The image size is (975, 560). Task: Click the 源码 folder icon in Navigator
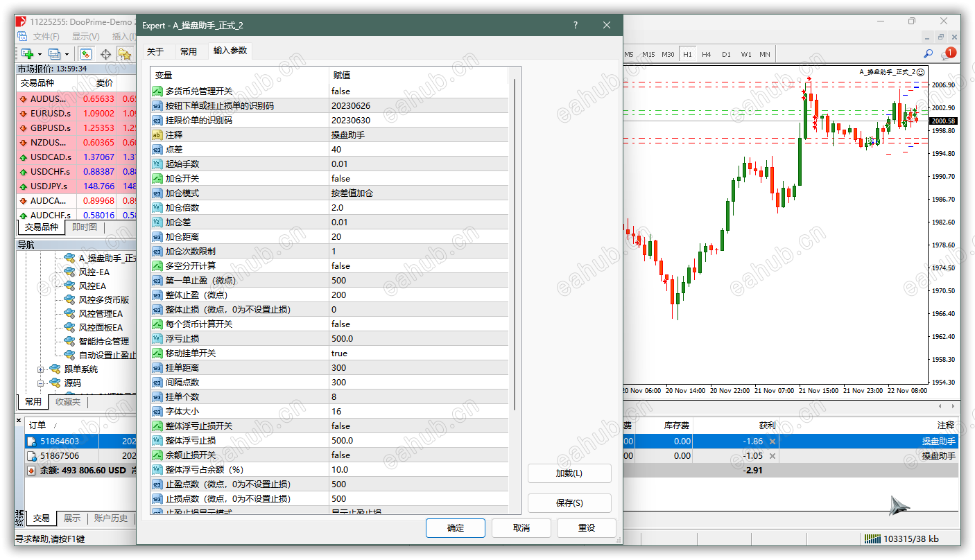point(55,383)
